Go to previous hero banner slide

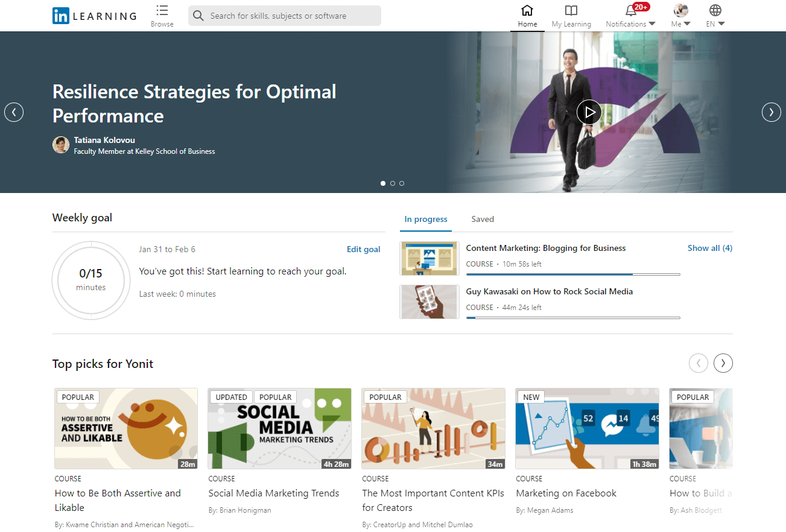pyautogui.click(x=14, y=112)
